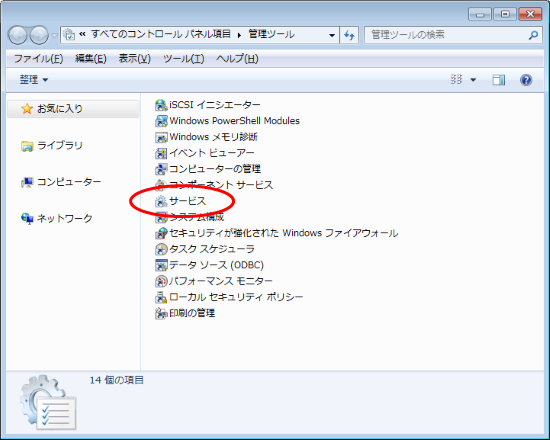Select ライブラリ in the navigation pane
This screenshot has height=440, width=550.
pos(60,146)
